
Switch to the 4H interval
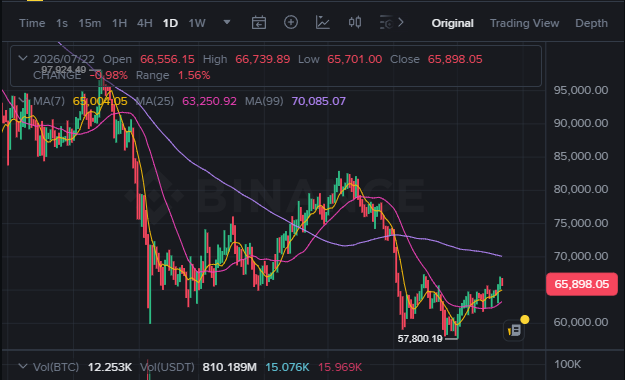tap(145, 24)
